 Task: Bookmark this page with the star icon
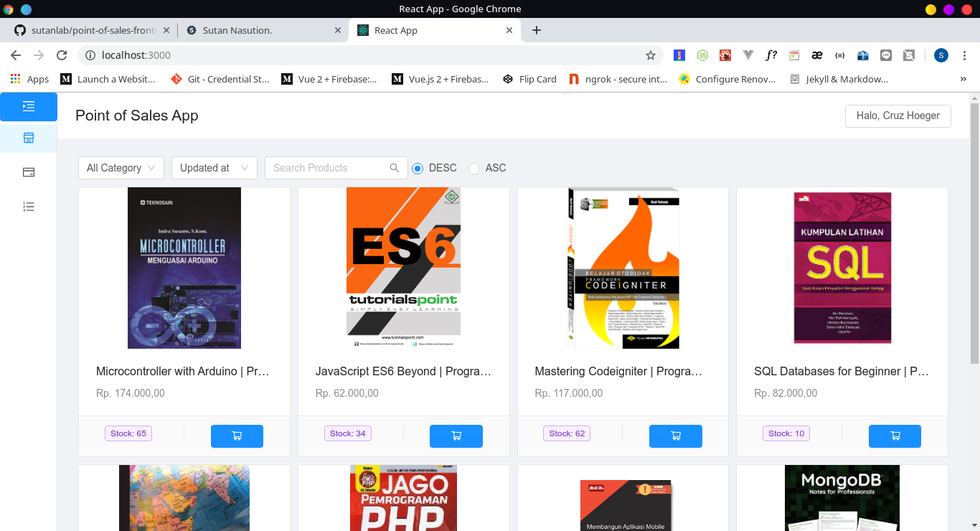tap(651, 55)
